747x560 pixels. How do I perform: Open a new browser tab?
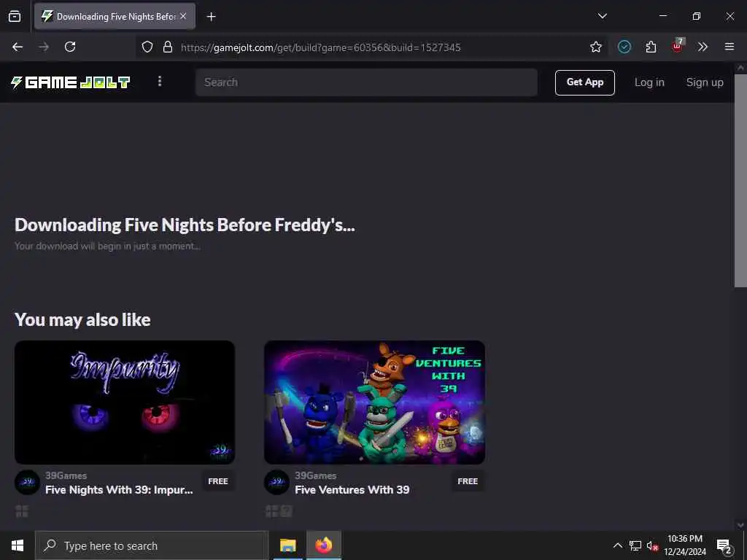pos(211,17)
